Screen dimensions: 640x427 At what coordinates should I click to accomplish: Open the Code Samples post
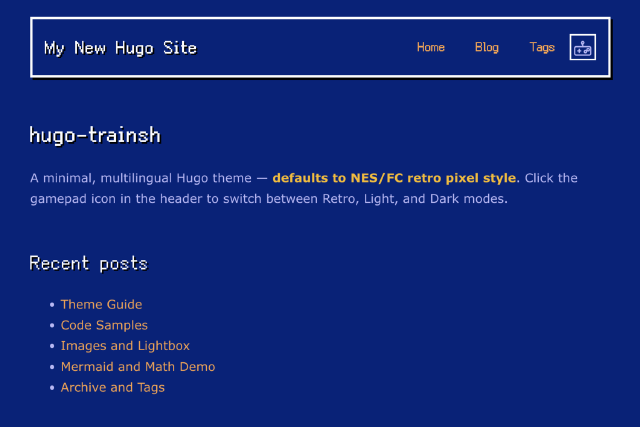pyautogui.click(x=104, y=325)
